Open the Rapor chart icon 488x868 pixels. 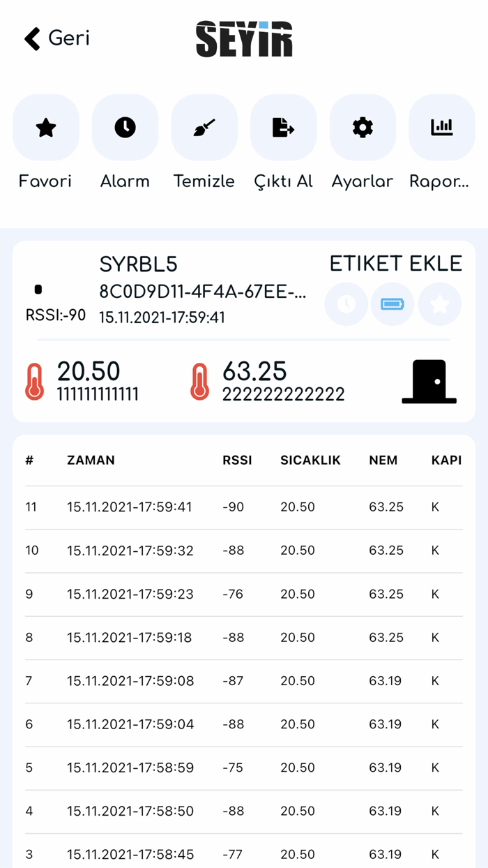point(442,128)
